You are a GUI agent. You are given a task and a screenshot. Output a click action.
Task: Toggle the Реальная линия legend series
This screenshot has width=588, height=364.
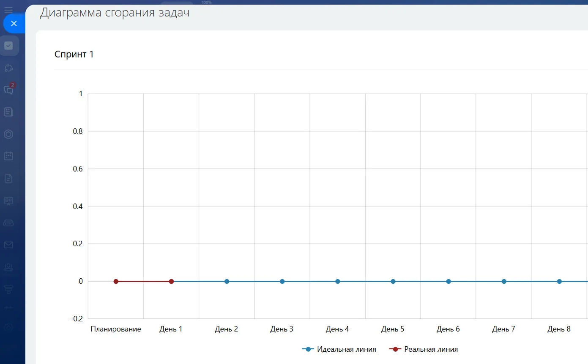point(423,349)
